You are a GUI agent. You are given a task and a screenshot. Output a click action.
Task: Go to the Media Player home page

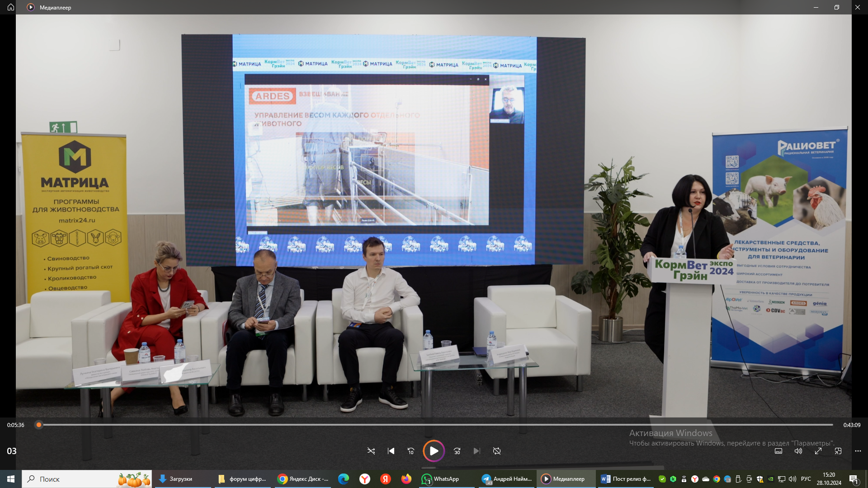(11, 7)
